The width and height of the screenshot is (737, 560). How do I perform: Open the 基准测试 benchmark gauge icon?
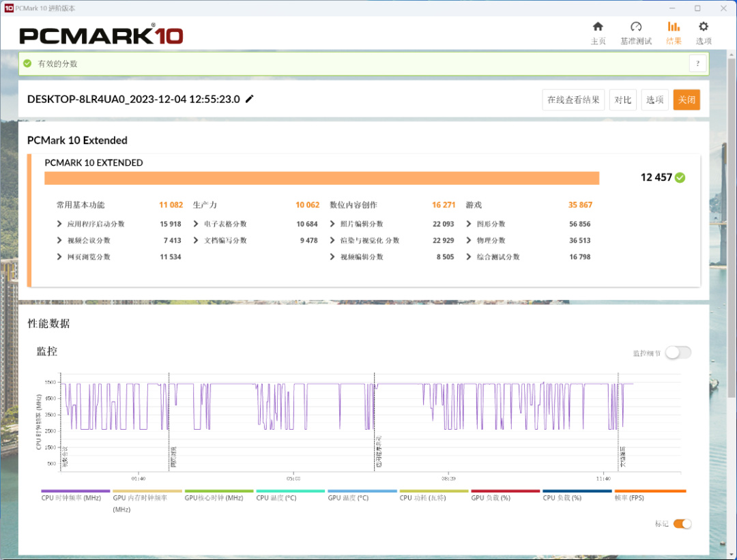click(636, 27)
